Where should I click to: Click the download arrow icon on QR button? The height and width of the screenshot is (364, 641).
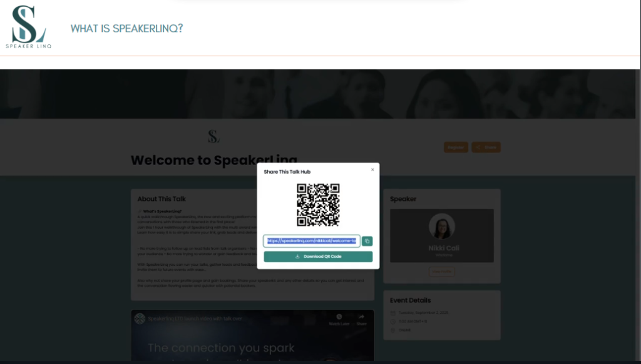(x=297, y=256)
